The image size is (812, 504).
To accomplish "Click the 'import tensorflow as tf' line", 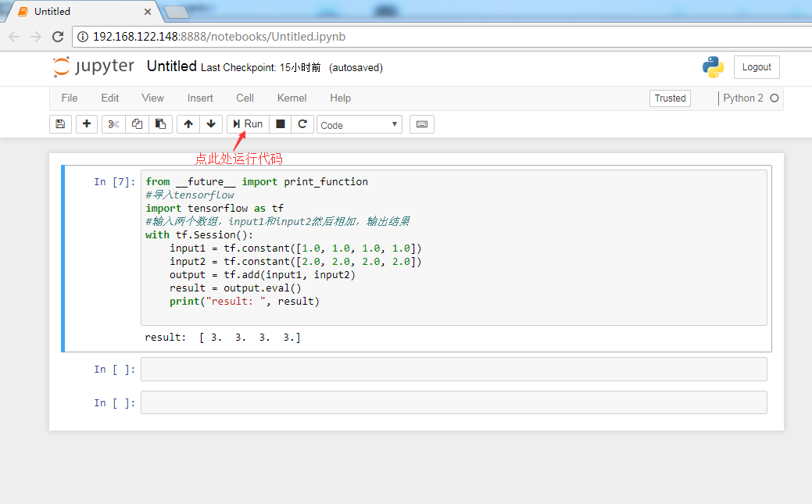I will [214, 208].
